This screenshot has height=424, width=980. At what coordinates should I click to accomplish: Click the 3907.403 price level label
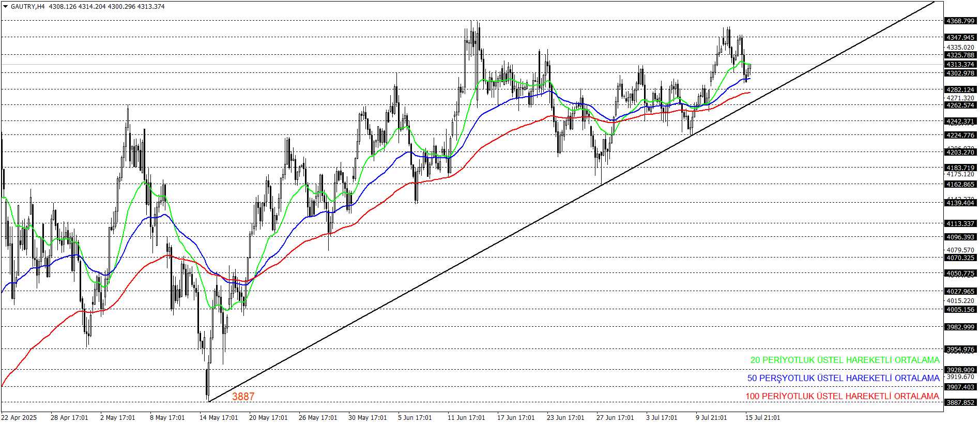pos(960,387)
